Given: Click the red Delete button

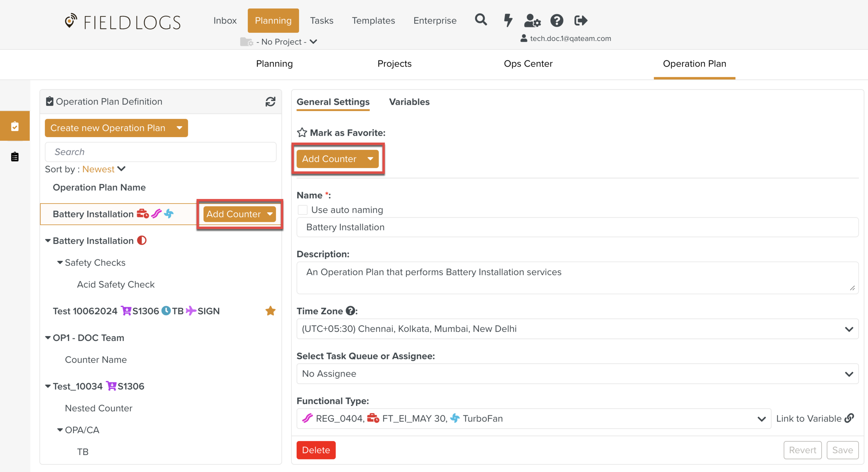Looking at the screenshot, I should pyautogui.click(x=316, y=450).
